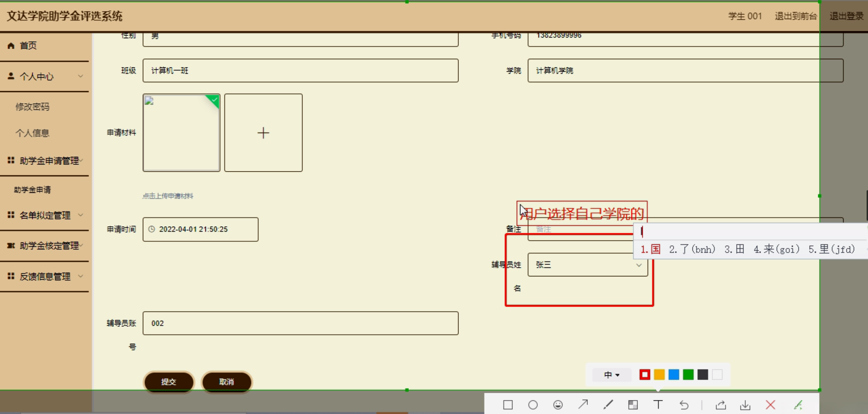Activate the text annotation tool
Viewport: 868px width, 414px height.
[658, 404]
